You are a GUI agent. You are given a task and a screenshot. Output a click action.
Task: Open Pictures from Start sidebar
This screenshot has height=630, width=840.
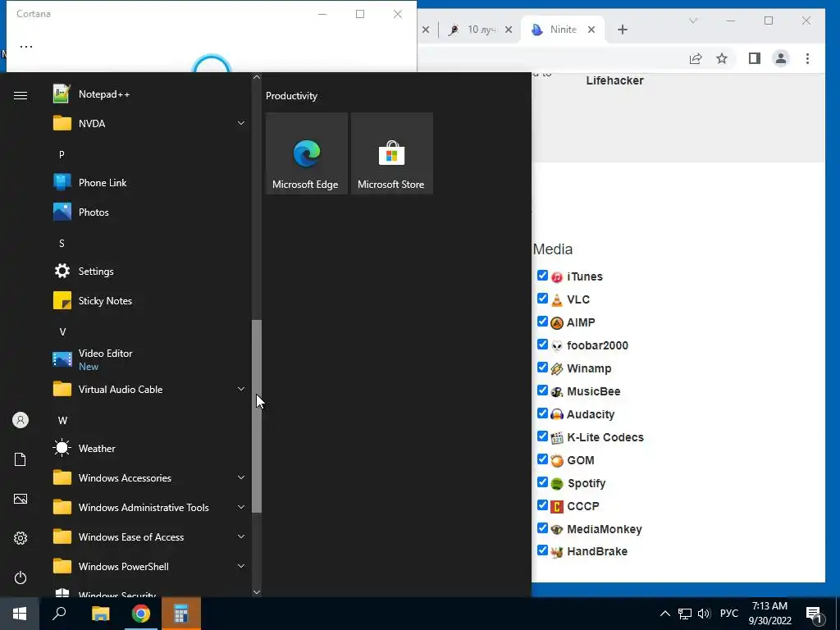21,499
